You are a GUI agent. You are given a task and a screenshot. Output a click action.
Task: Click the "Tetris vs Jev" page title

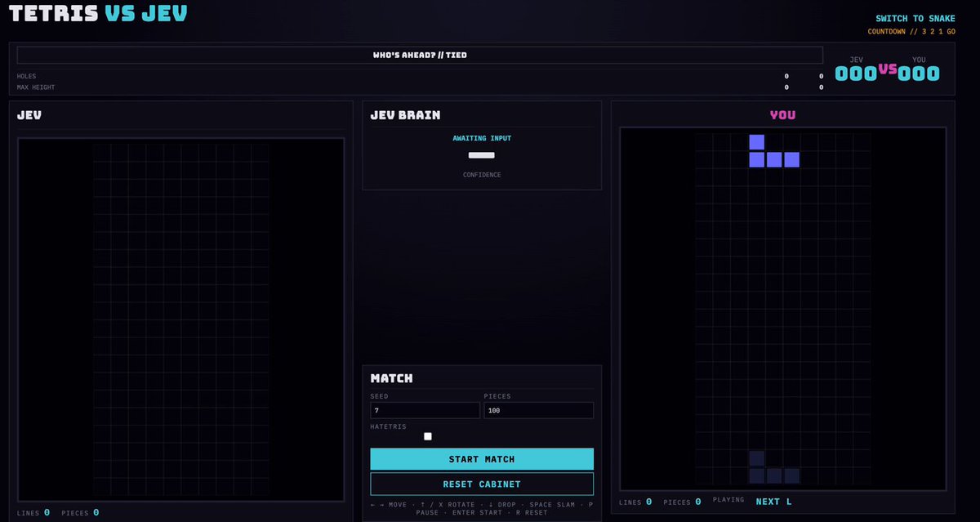[x=98, y=14]
